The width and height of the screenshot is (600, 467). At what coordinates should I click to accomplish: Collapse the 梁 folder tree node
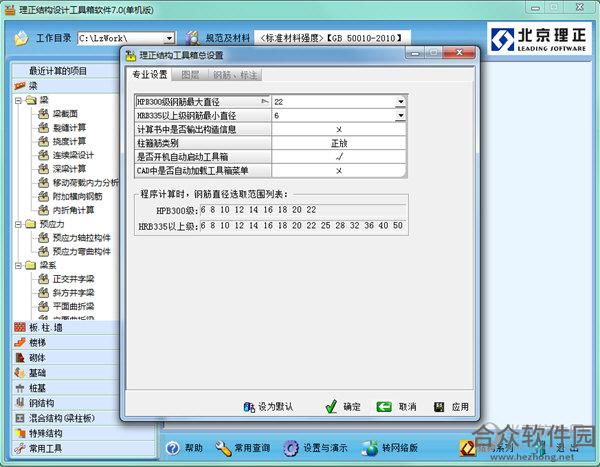(x=18, y=100)
